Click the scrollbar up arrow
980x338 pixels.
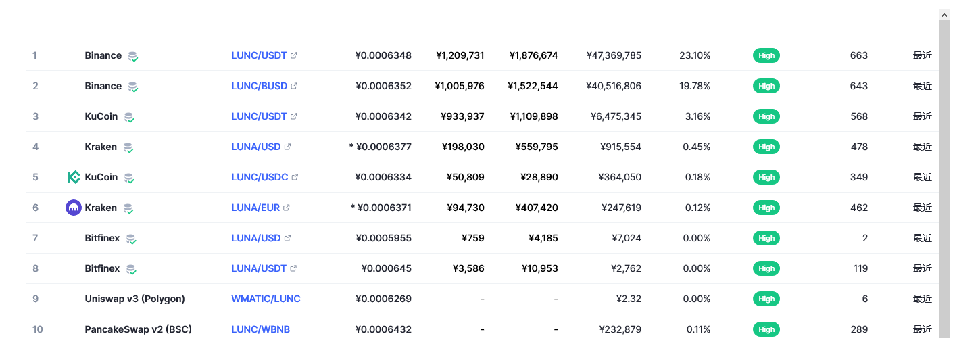tap(945, 14)
